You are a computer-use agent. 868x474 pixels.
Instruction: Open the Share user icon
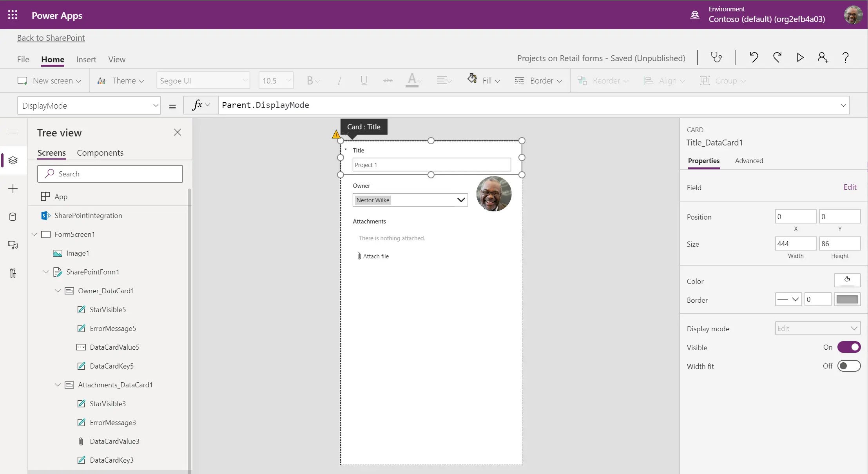click(x=823, y=57)
